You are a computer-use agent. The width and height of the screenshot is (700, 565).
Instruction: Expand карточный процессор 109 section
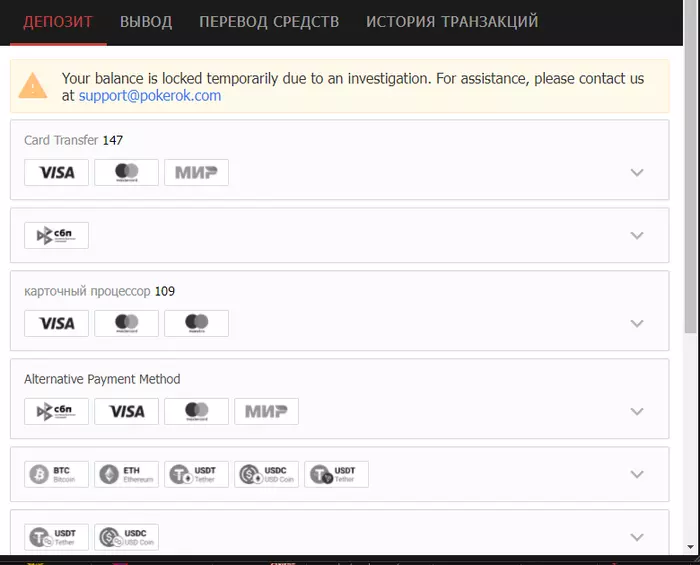coord(637,323)
